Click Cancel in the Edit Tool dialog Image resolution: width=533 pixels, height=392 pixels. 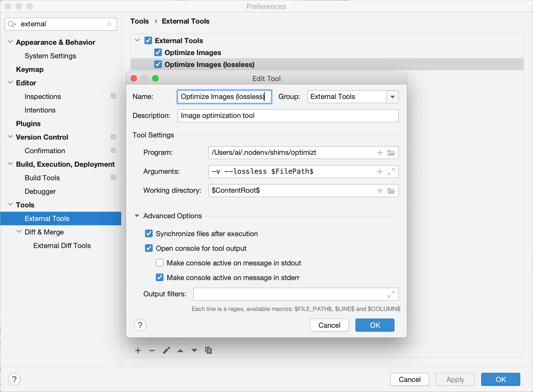point(329,325)
